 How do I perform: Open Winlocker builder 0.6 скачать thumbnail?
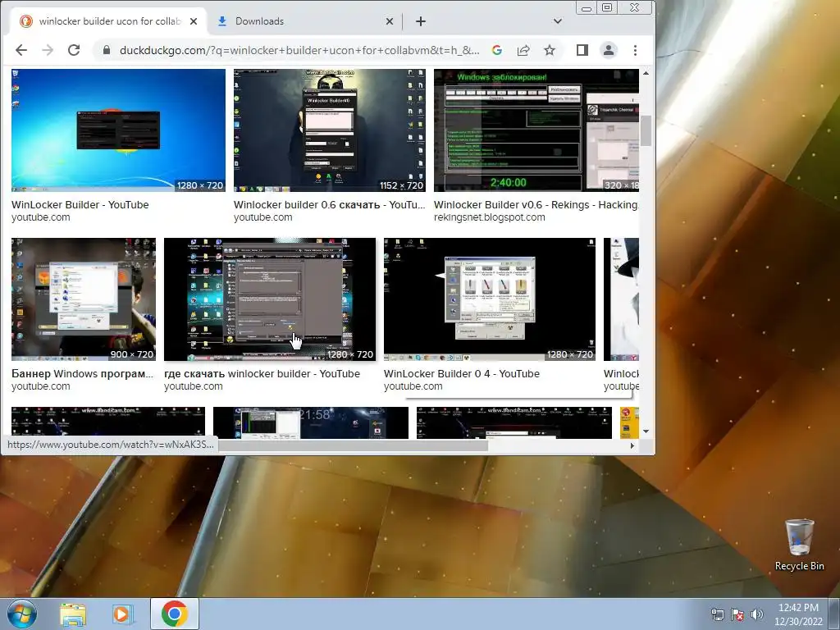point(330,130)
